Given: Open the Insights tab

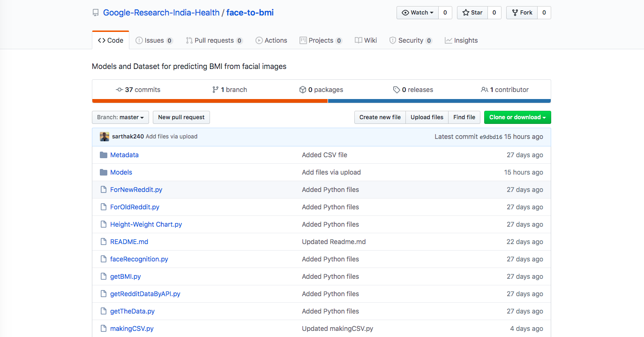Looking at the screenshot, I should pyautogui.click(x=461, y=40).
